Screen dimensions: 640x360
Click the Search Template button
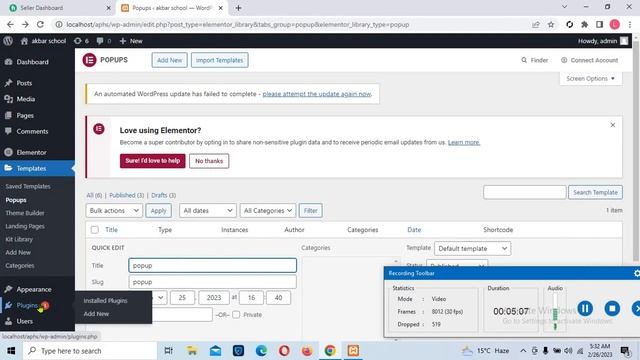[x=595, y=192]
